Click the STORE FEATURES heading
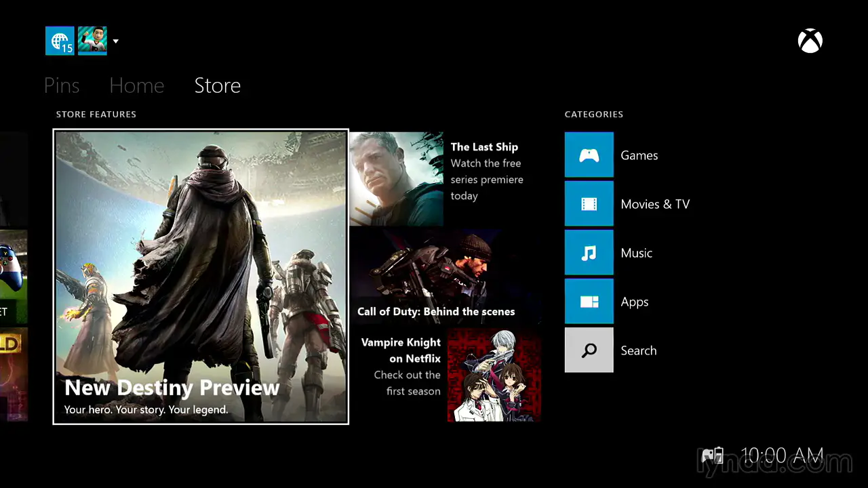This screenshot has height=488, width=868. (96, 115)
